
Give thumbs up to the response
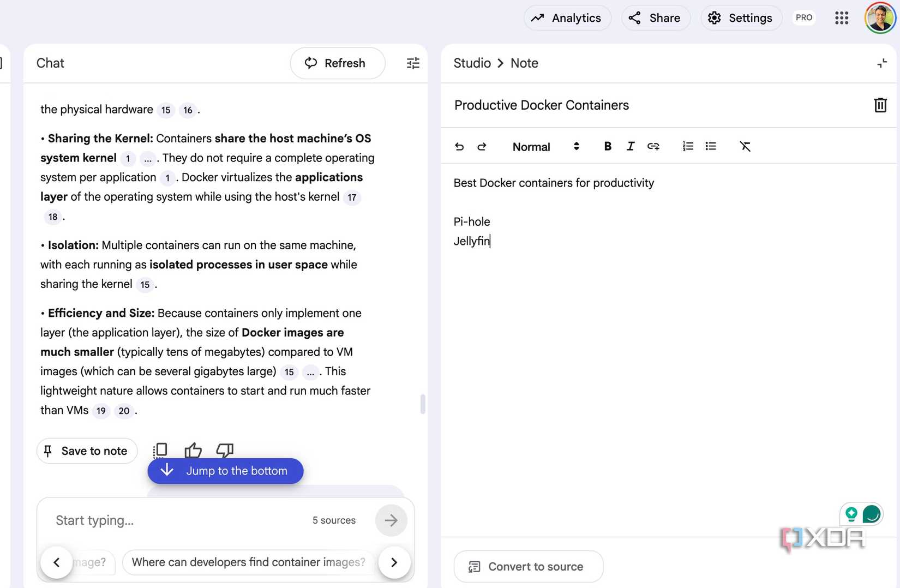tap(193, 451)
